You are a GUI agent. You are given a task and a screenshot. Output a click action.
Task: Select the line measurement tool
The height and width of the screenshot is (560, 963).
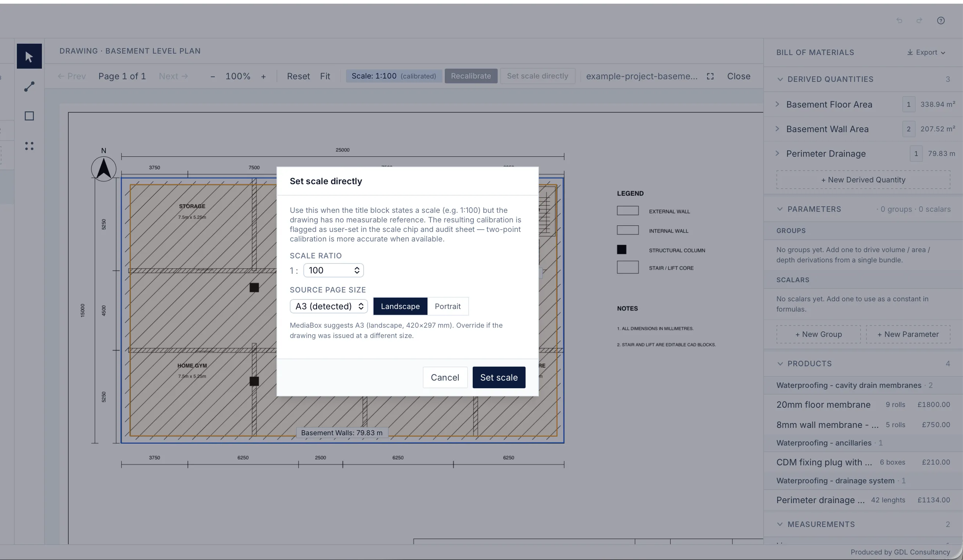tap(29, 86)
